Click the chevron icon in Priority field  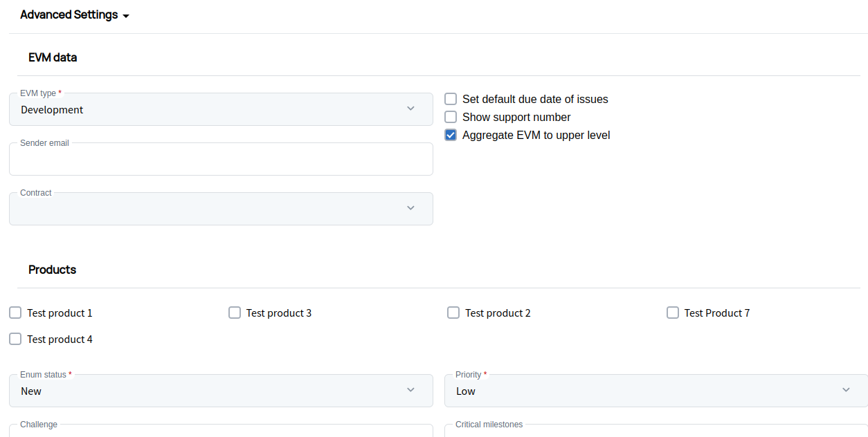846,390
